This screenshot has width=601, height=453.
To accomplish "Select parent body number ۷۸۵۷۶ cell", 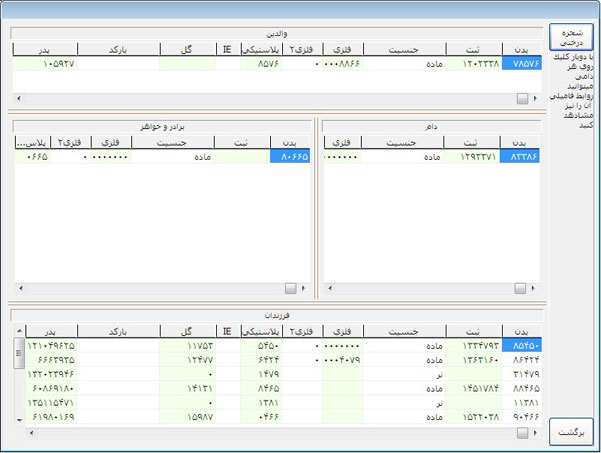I will 522,64.
